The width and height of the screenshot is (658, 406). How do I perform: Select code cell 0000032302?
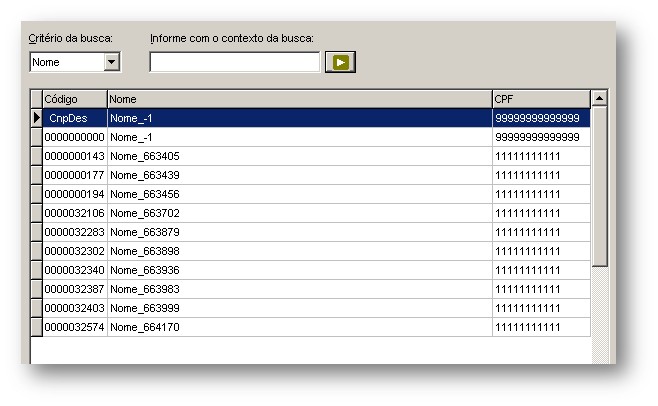[75, 251]
